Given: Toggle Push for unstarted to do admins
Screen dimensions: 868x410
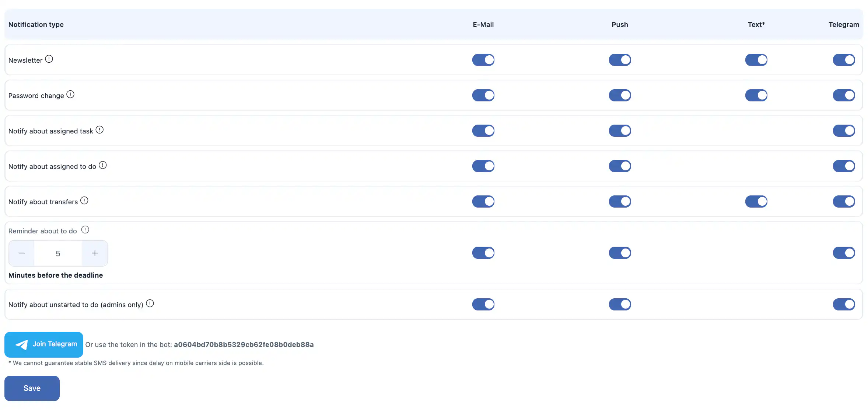Looking at the screenshot, I should 620,304.
